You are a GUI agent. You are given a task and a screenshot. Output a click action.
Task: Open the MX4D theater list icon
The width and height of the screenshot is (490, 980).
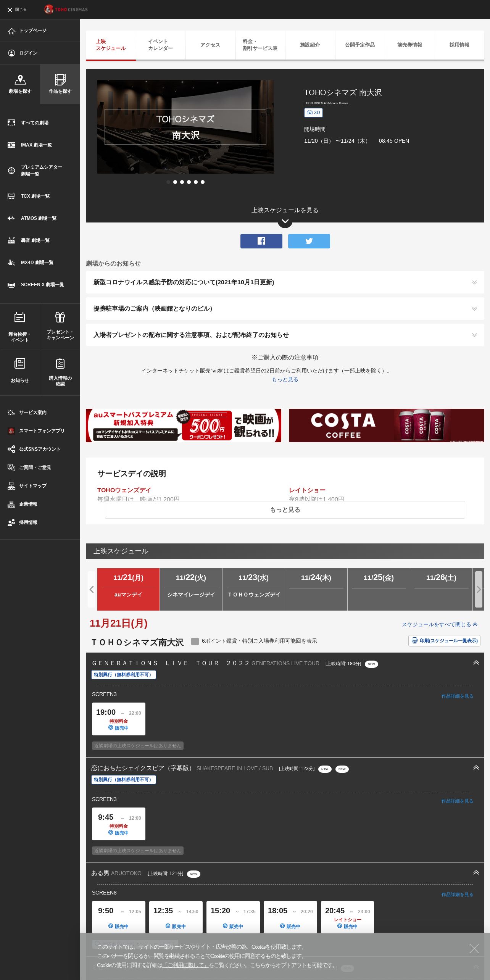tap(11, 263)
